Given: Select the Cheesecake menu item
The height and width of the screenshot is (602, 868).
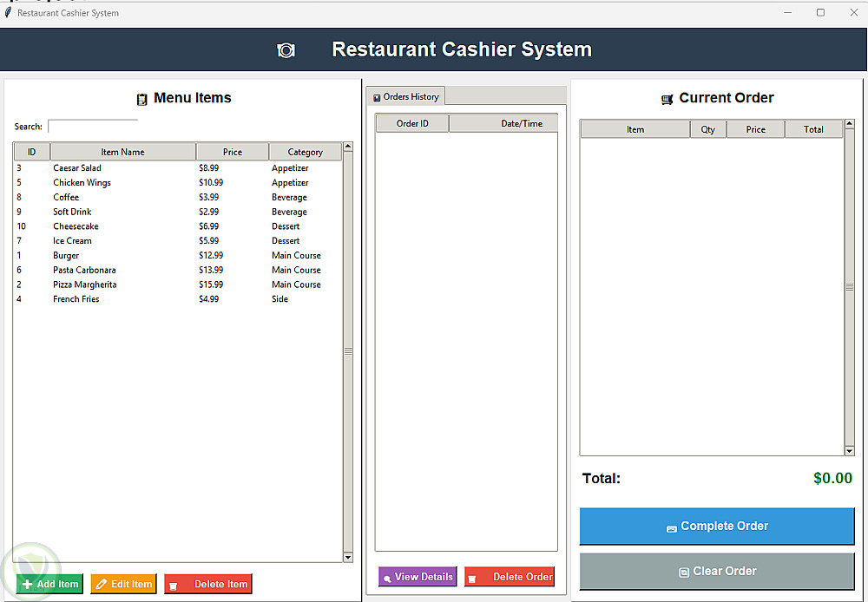Looking at the screenshot, I should (178, 226).
